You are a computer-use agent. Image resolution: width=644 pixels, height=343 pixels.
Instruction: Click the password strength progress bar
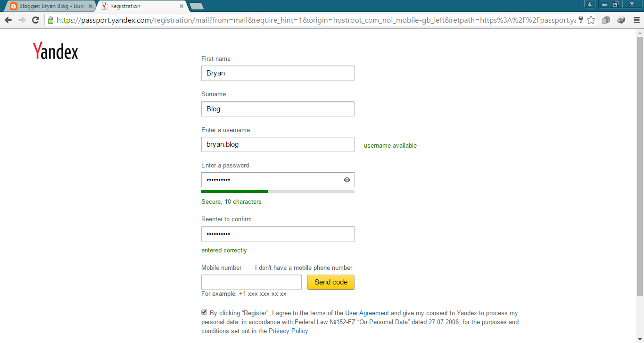click(x=278, y=192)
